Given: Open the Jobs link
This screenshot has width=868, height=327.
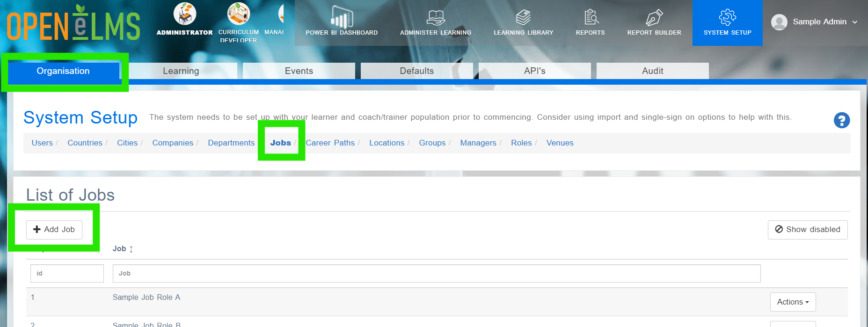Looking at the screenshot, I should pos(281,143).
